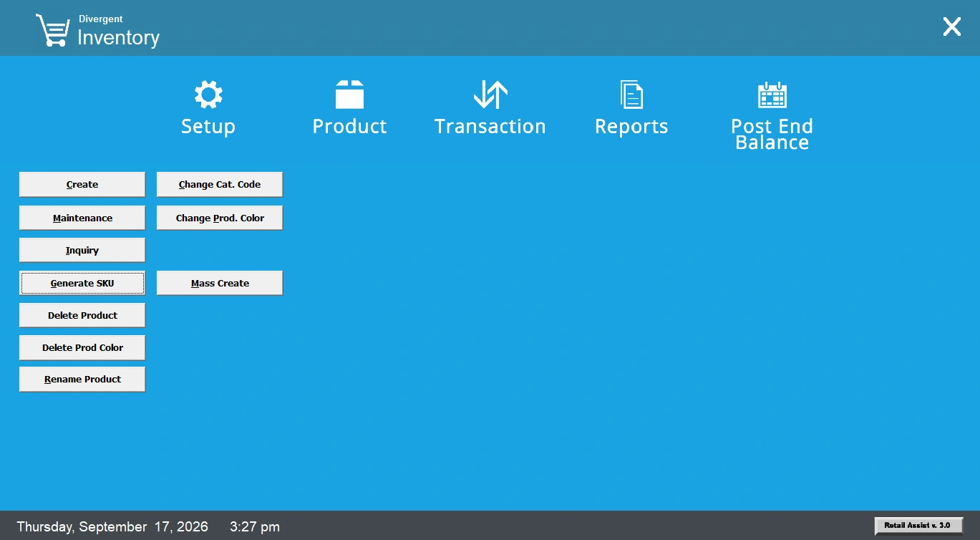
Task: Close the Inventory window with X
Action: [951, 27]
